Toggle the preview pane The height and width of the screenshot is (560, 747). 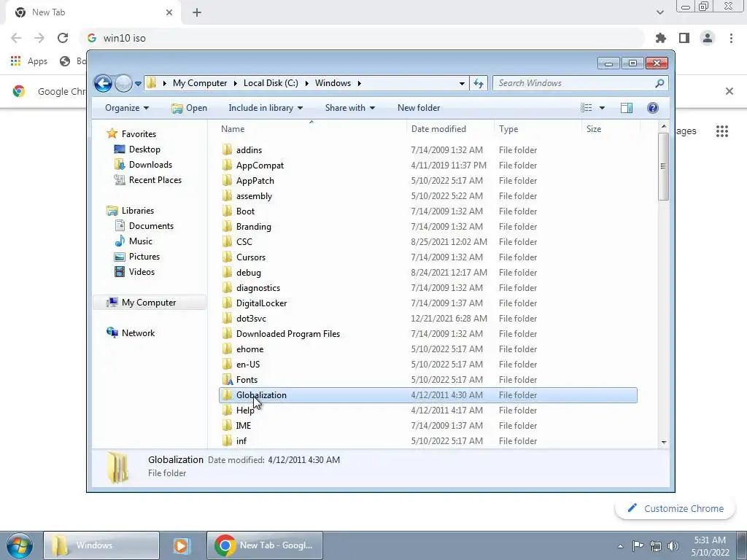coord(627,108)
